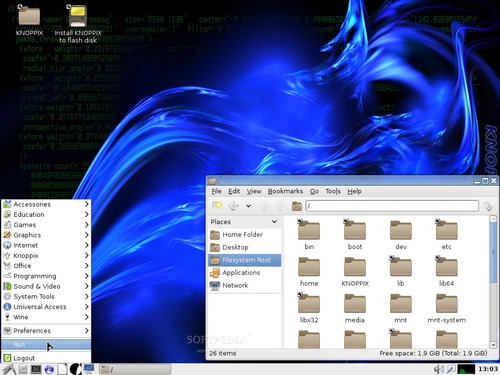The image size is (500, 375).
Task: Select Home Folder in Places
Action: click(245, 235)
